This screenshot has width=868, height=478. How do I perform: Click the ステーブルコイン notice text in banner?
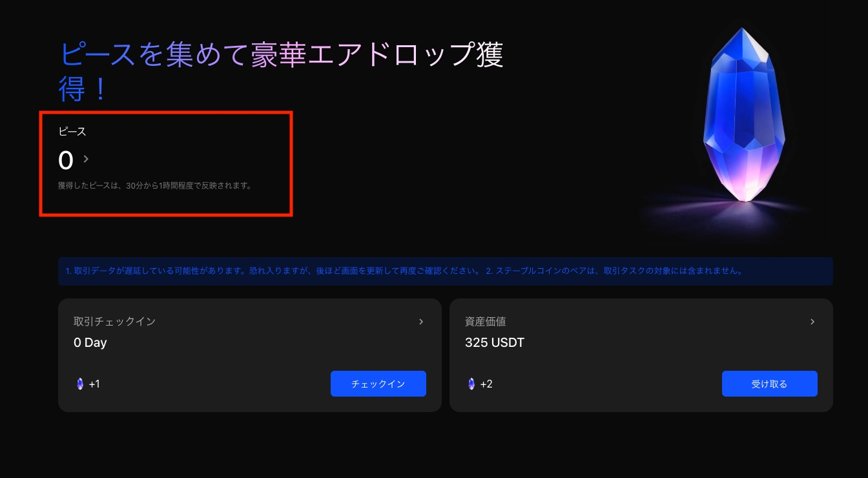614,271
